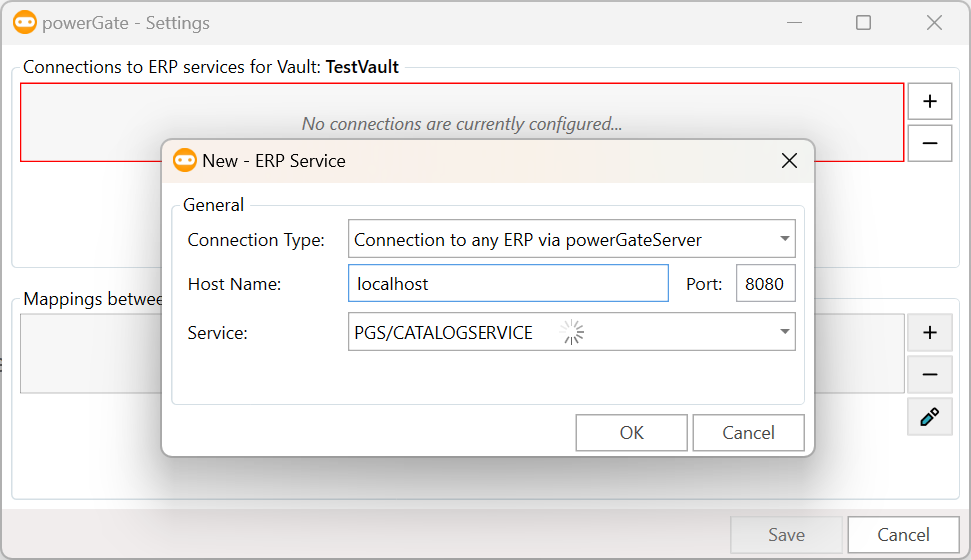Maximize the powerGate Settings window
Viewport: 971px width, 560px height.
tap(863, 23)
